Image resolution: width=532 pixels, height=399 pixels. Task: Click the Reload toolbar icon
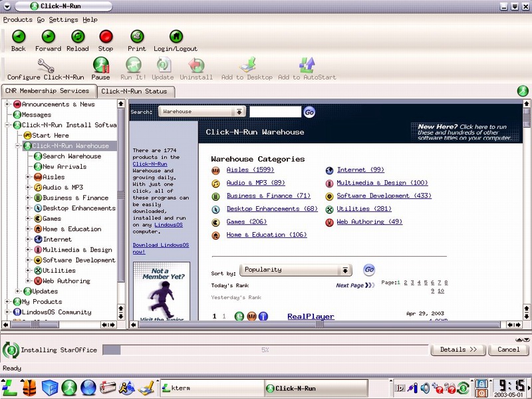(x=77, y=37)
